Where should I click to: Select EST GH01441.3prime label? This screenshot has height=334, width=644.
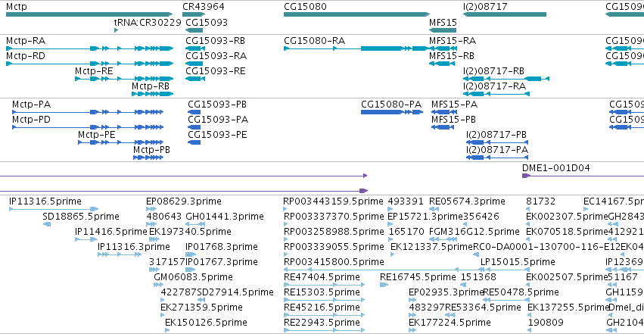pos(225,217)
